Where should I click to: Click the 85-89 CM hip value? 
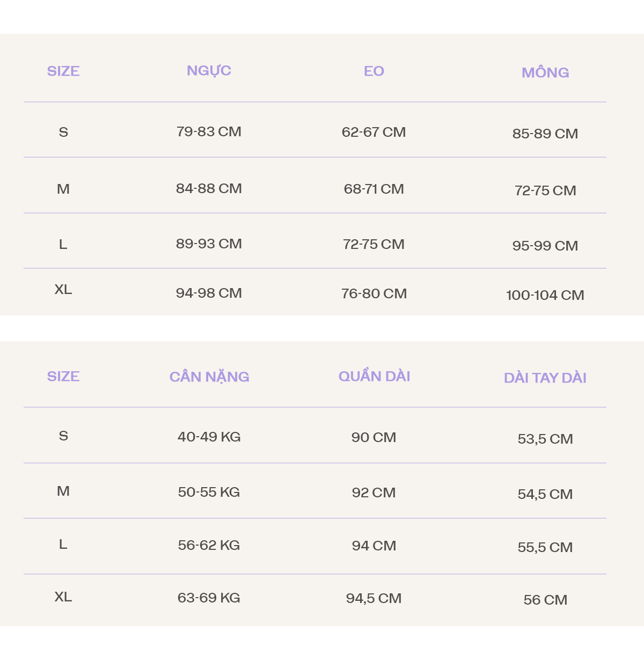pyautogui.click(x=545, y=134)
